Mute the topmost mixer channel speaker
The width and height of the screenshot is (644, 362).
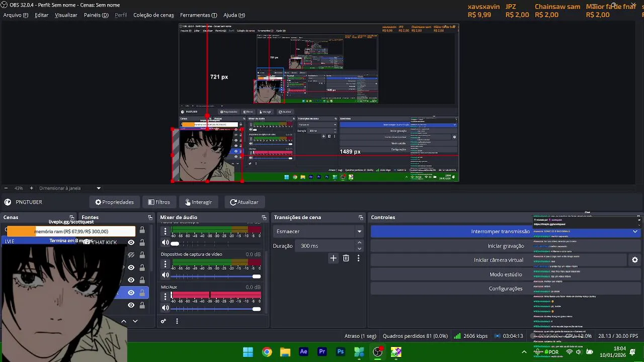[x=165, y=243]
